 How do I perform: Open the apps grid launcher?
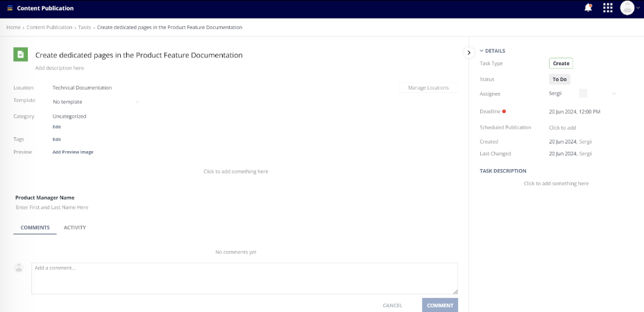click(x=608, y=8)
